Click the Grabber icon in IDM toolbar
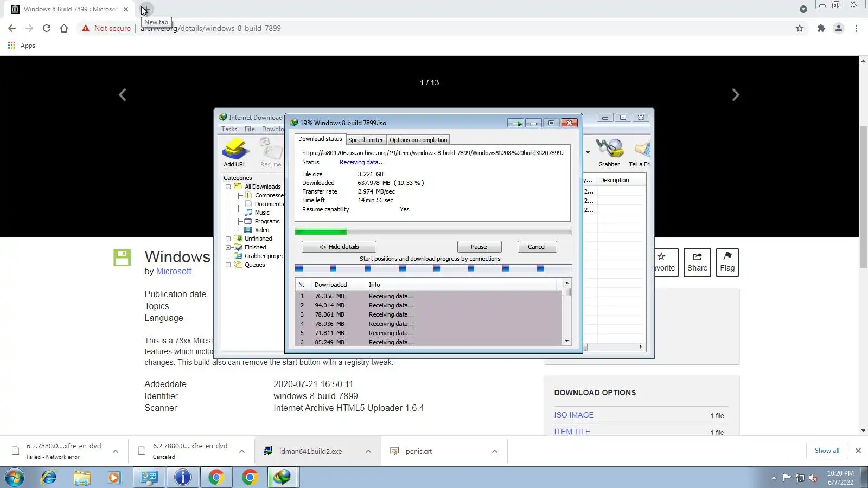This screenshot has height=488, width=868. [609, 152]
